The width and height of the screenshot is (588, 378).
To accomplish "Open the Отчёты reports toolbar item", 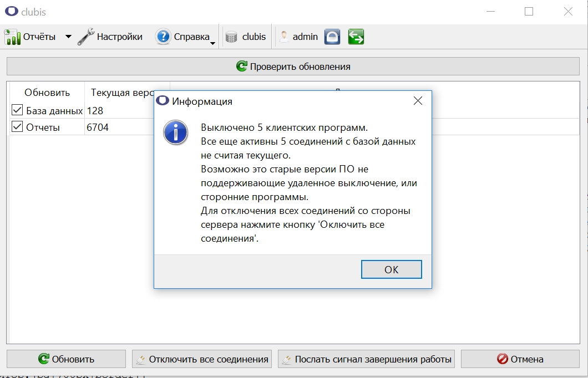I will [30, 37].
